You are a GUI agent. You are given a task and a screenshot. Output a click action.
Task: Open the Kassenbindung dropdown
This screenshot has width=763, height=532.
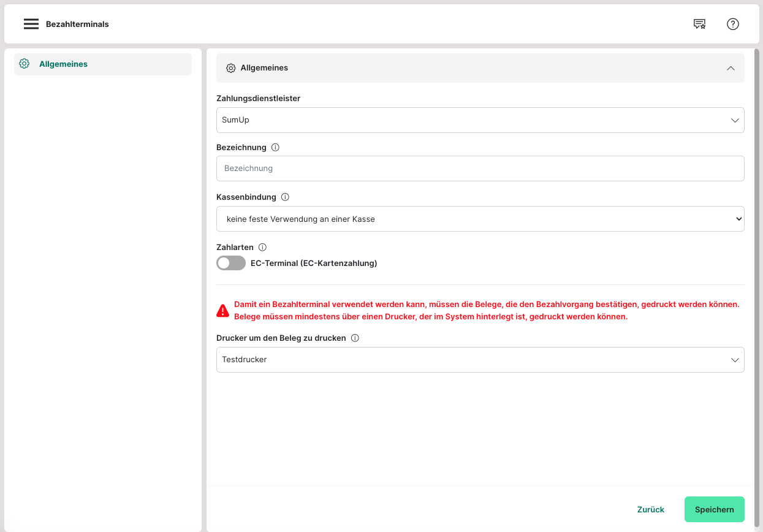pos(480,219)
